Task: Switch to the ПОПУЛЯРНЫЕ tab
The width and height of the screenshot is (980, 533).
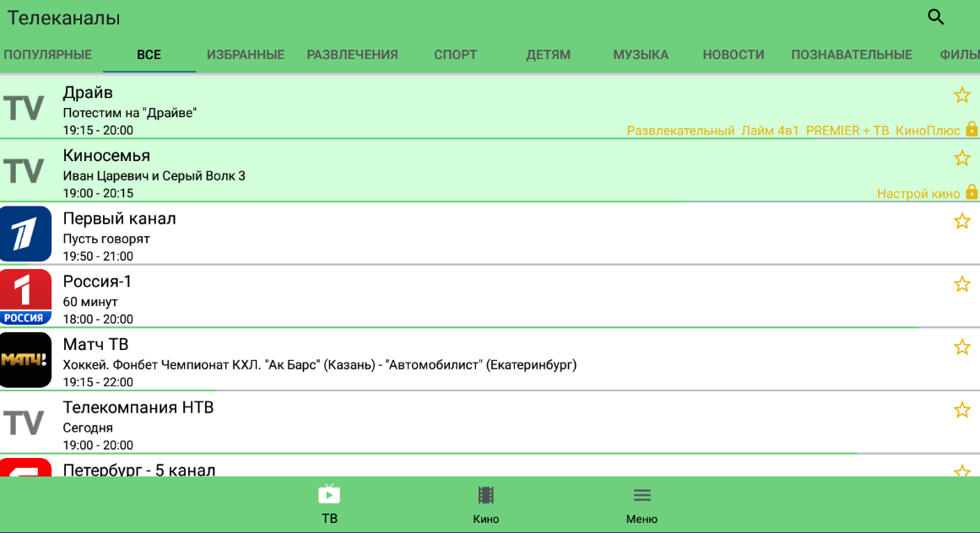Action: pyautogui.click(x=47, y=55)
